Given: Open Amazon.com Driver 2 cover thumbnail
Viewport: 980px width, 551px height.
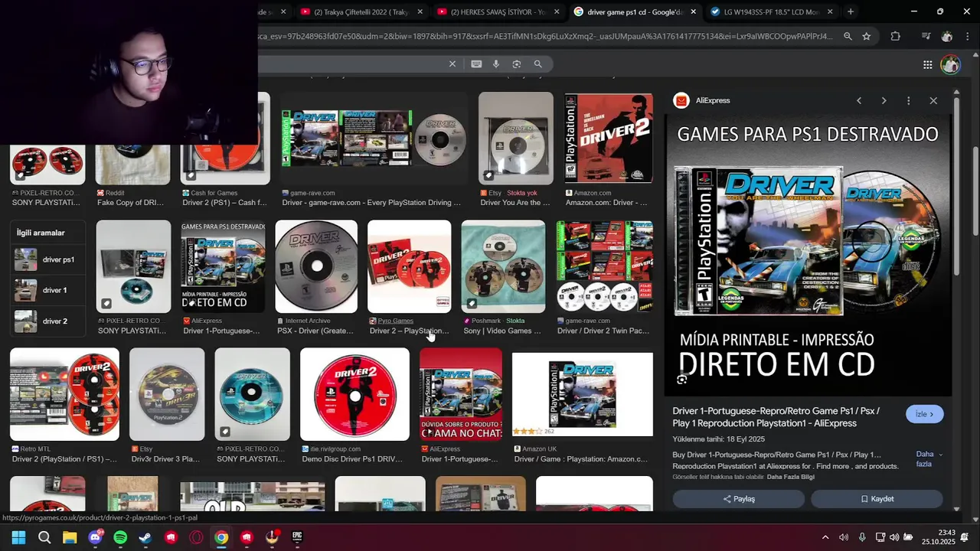Looking at the screenshot, I should coord(609,139).
